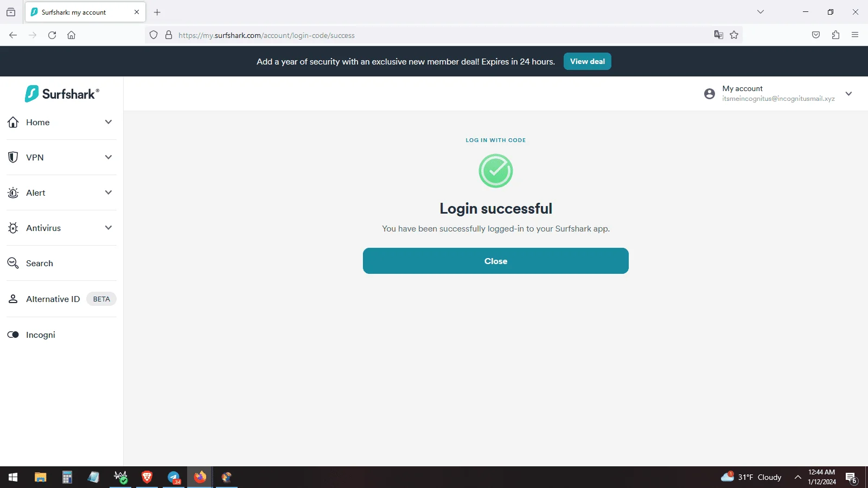Open the Pocket save icon
This screenshot has width=868, height=488.
click(x=816, y=35)
